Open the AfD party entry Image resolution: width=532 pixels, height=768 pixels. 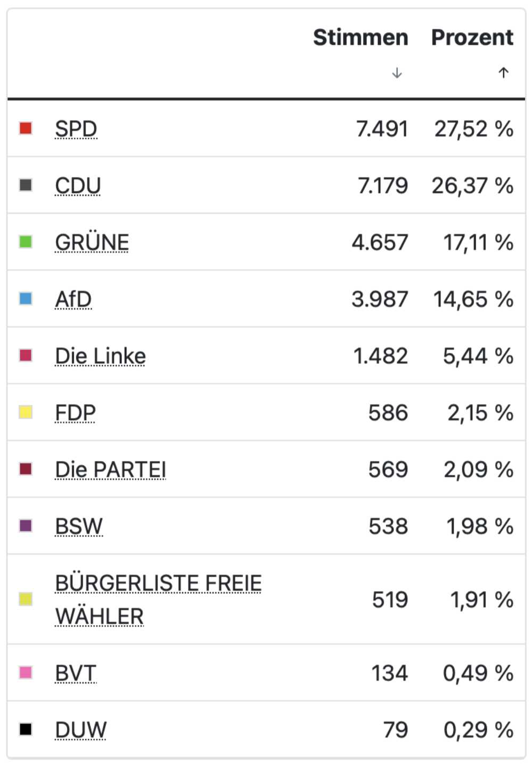(x=73, y=299)
